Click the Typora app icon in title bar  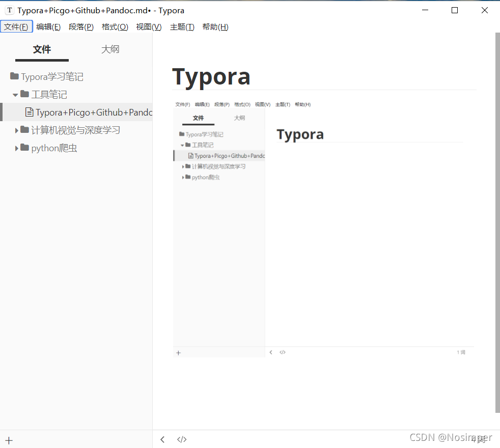(10, 11)
